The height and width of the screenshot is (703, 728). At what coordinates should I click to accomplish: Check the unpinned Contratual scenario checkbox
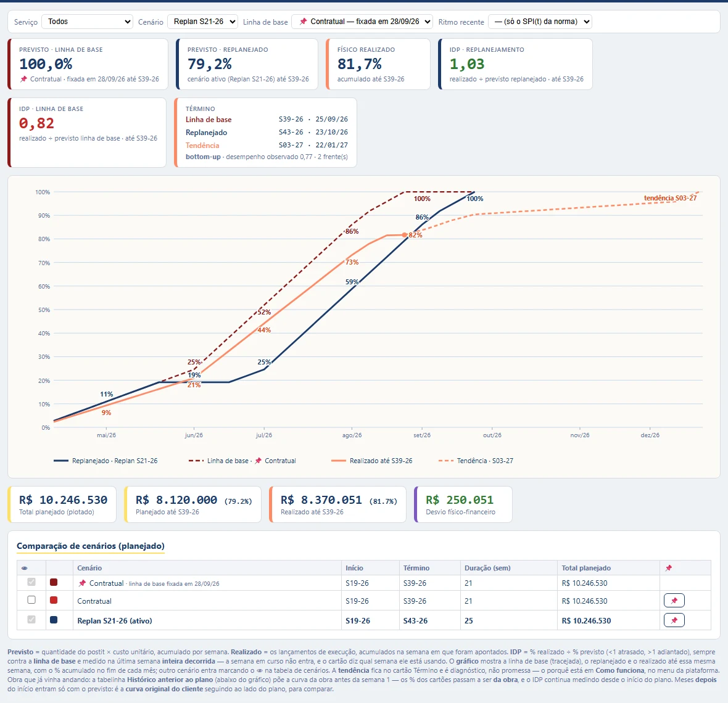pos(31,599)
